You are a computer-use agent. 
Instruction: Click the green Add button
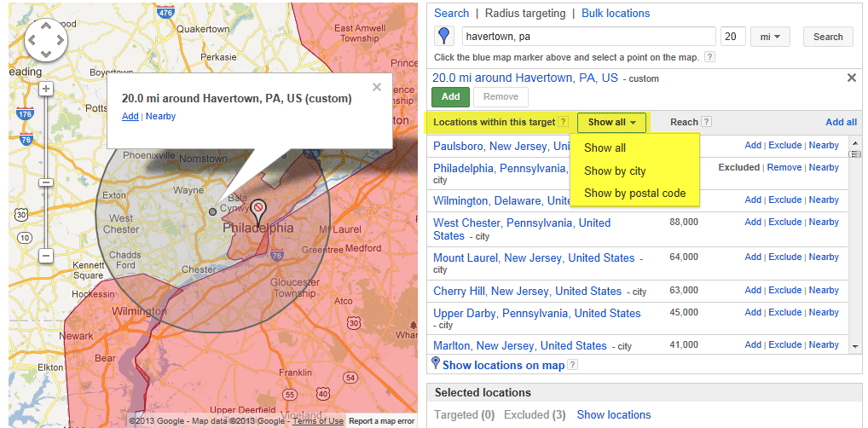tap(450, 96)
